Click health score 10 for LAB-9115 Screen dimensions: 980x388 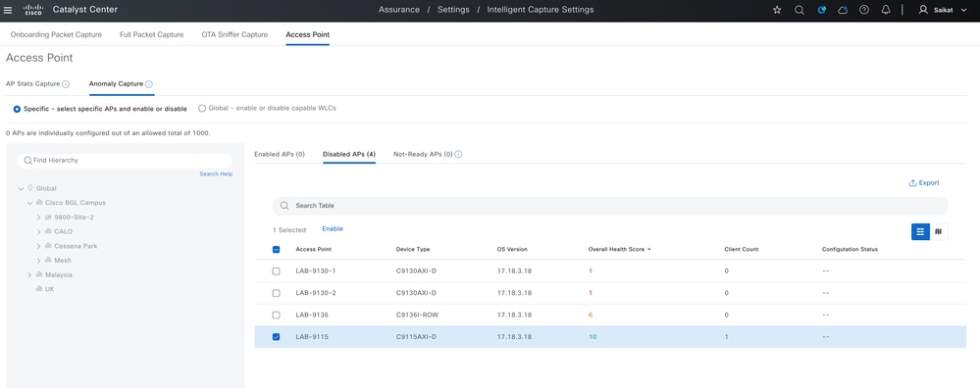coord(593,337)
